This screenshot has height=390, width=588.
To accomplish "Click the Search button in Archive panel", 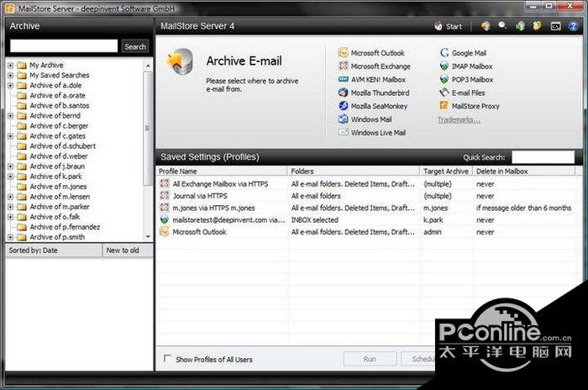I will coord(135,46).
